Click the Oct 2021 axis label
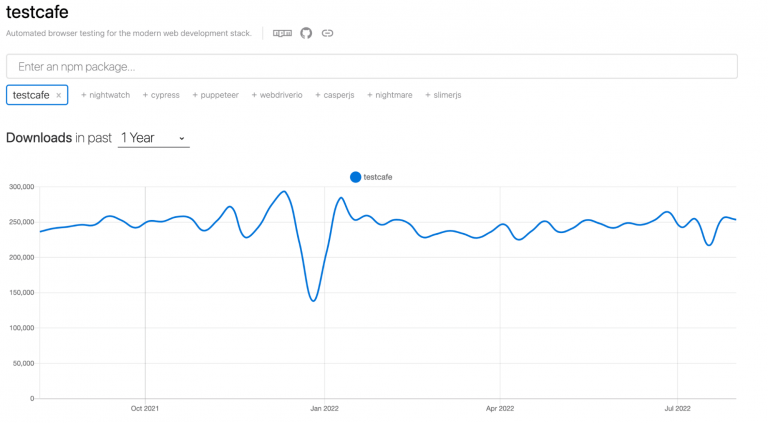This screenshot has width=768, height=423. tap(145, 408)
